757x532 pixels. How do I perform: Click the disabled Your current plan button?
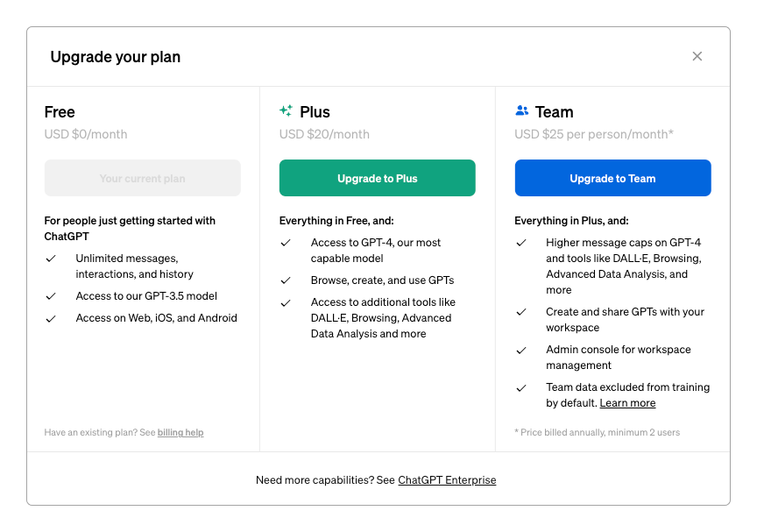coord(143,178)
